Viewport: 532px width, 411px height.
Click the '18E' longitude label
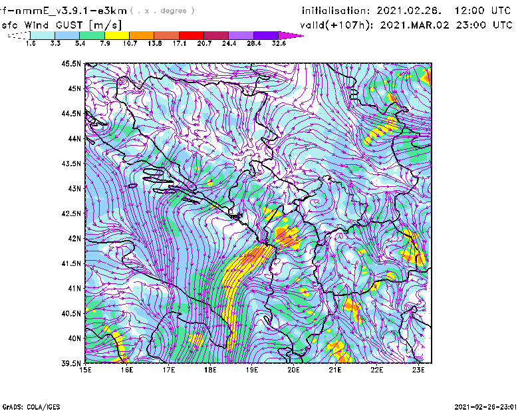click(x=210, y=370)
